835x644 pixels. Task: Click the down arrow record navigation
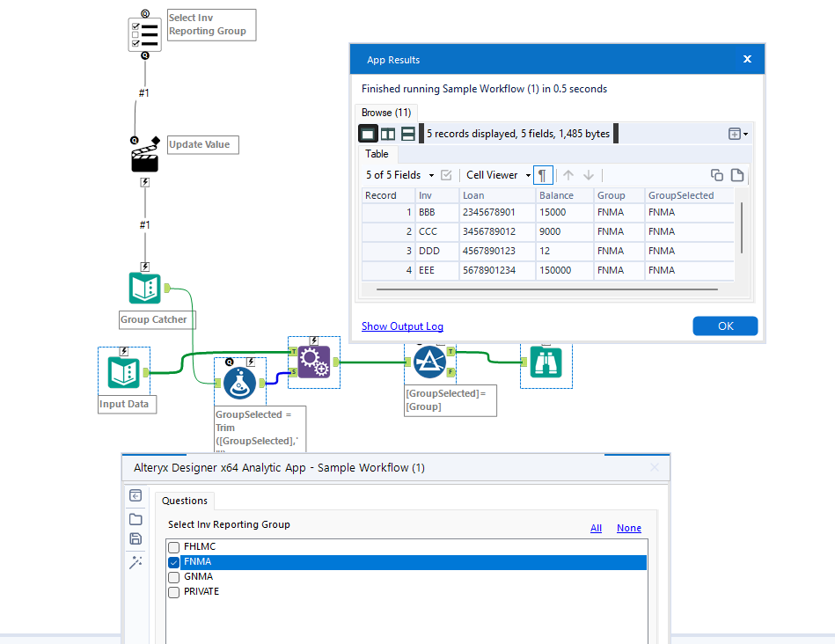click(x=589, y=175)
